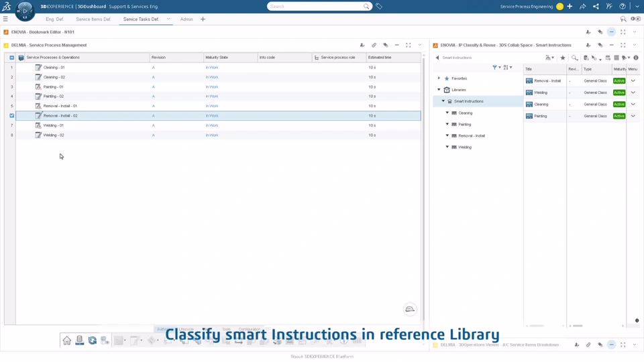Open the Service Tasks Def. tab dropdown arrow
This screenshot has width=644, height=362.
(168, 19)
